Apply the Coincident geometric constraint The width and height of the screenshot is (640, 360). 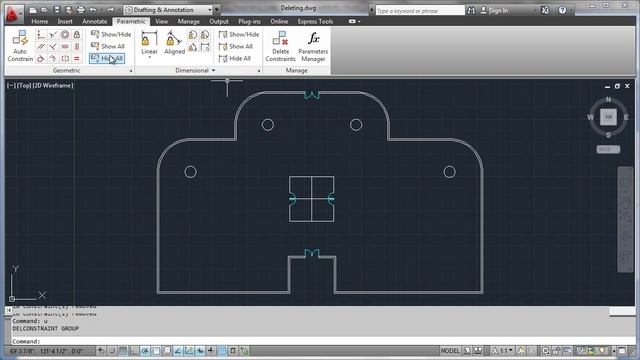[x=41, y=35]
